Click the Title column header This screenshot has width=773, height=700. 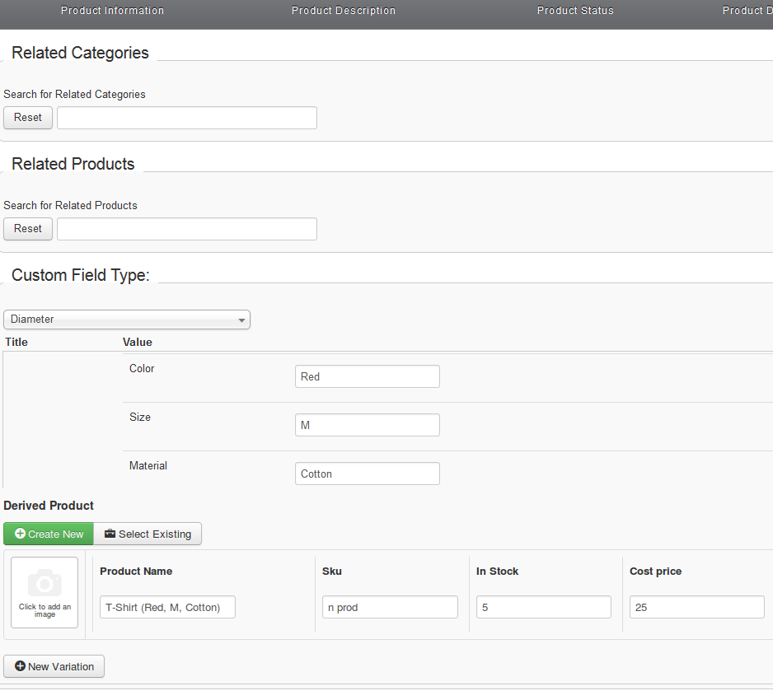click(x=16, y=342)
